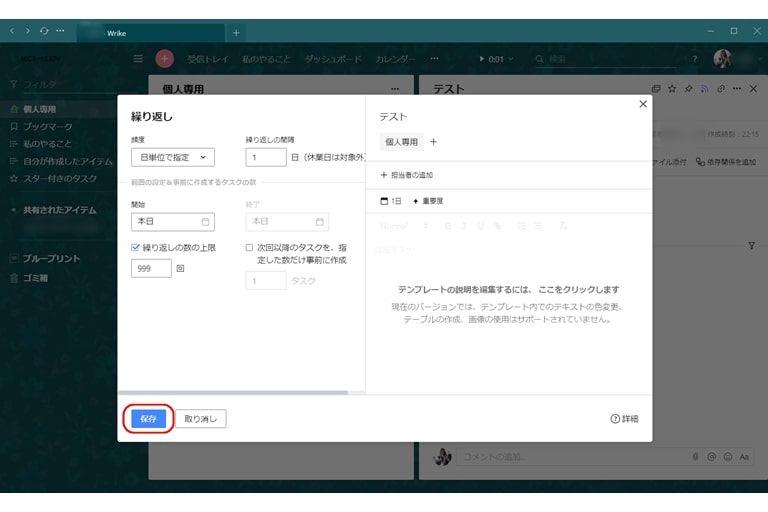Open the hamburger menu icon
The image size is (768, 512).
click(x=138, y=59)
